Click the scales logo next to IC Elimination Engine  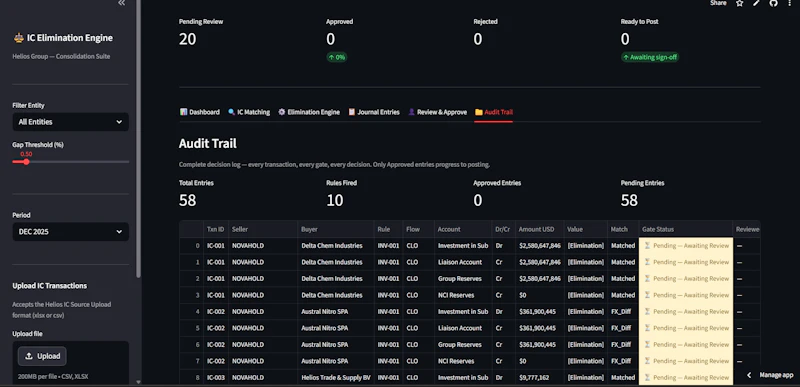coord(18,38)
